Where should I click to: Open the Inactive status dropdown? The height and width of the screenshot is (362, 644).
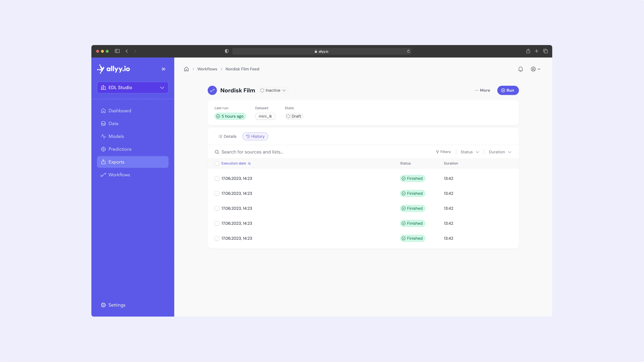[x=273, y=90]
